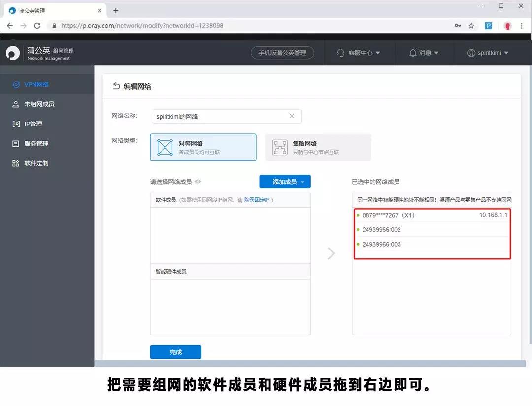Expand the 消息 notifications dropdown

(424, 53)
